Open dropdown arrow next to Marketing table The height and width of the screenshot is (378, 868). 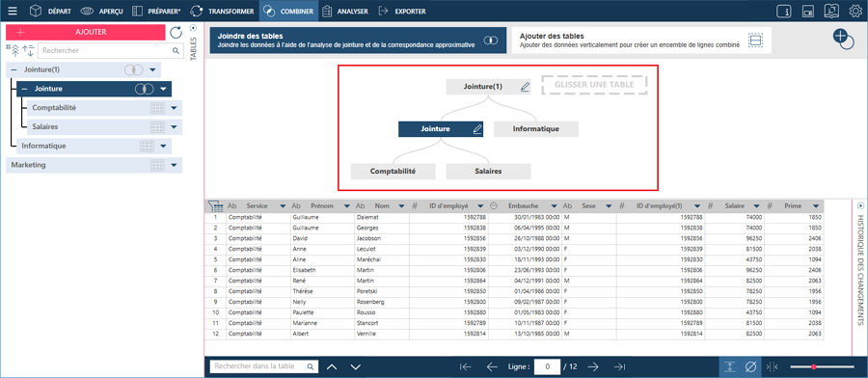pos(174,165)
